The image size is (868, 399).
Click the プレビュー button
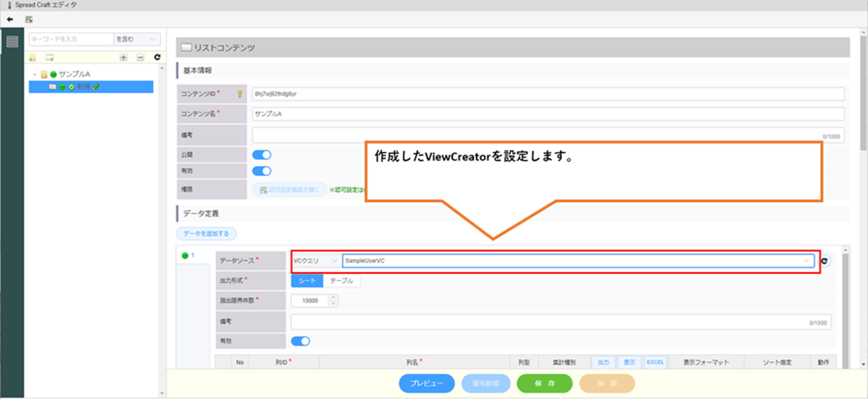426,383
